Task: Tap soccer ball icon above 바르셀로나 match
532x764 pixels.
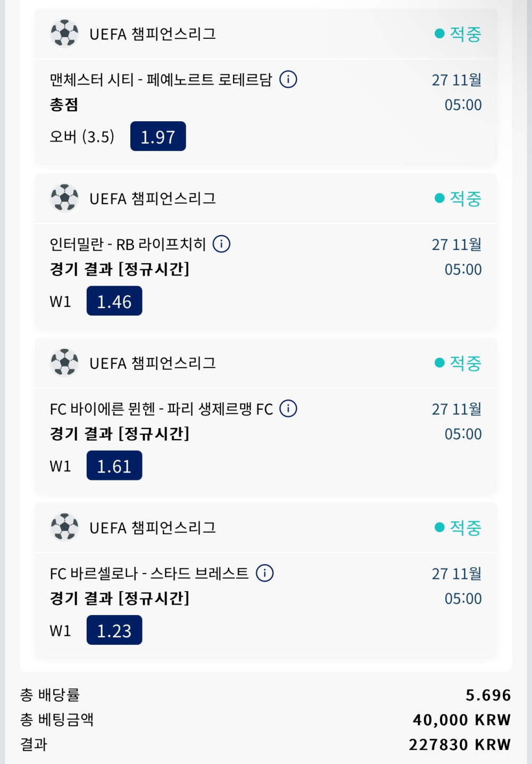Action: (x=64, y=527)
